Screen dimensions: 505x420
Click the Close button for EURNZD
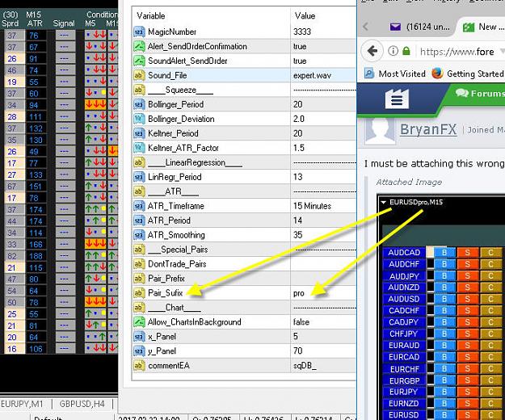[490, 404]
